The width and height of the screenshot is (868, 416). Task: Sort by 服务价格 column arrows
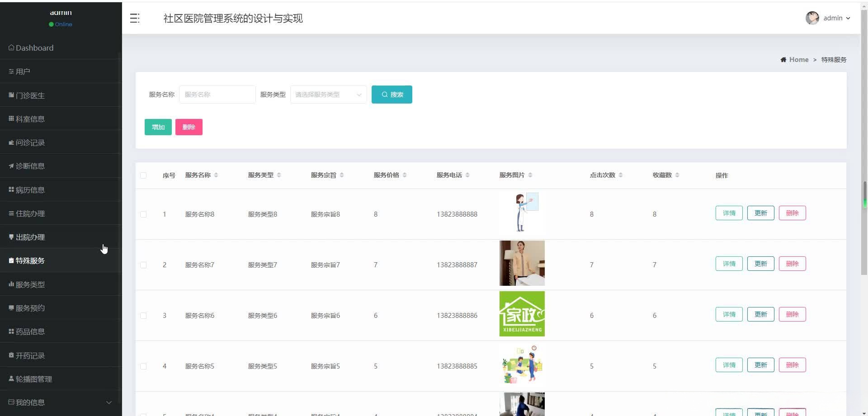(405, 175)
